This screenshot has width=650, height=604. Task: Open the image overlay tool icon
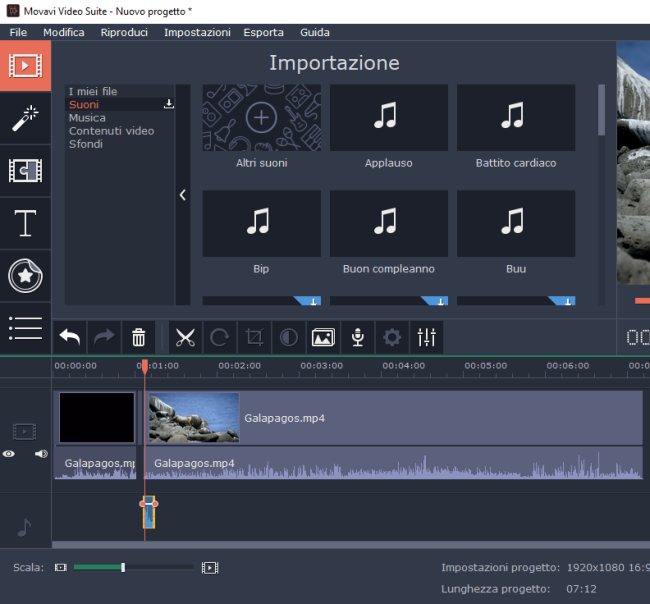point(323,337)
